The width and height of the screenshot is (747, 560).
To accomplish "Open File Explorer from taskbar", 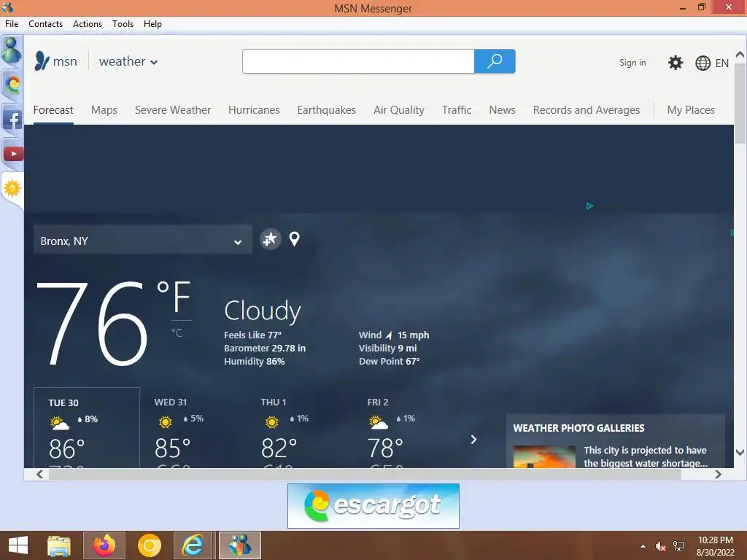I will coord(59,545).
